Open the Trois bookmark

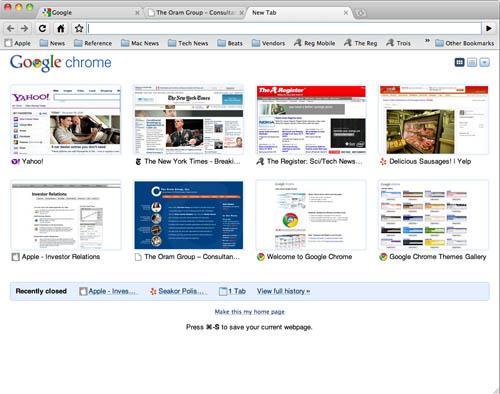(398, 43)
